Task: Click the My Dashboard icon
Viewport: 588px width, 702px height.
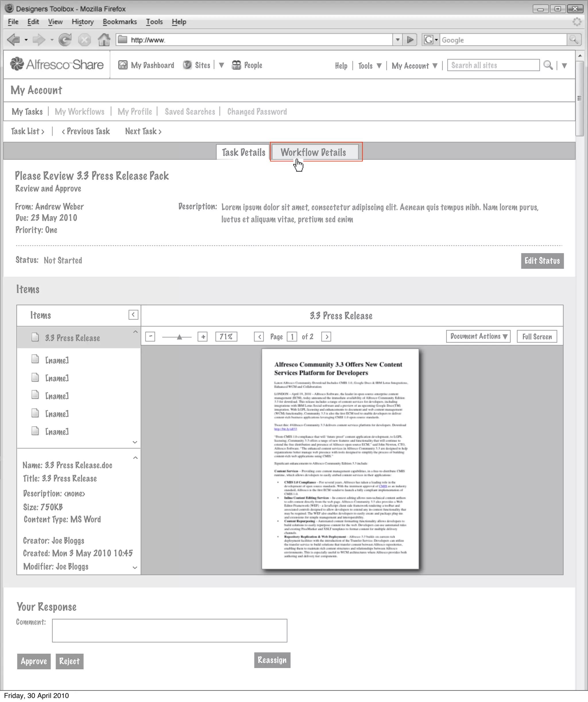Action: point(123,65)
